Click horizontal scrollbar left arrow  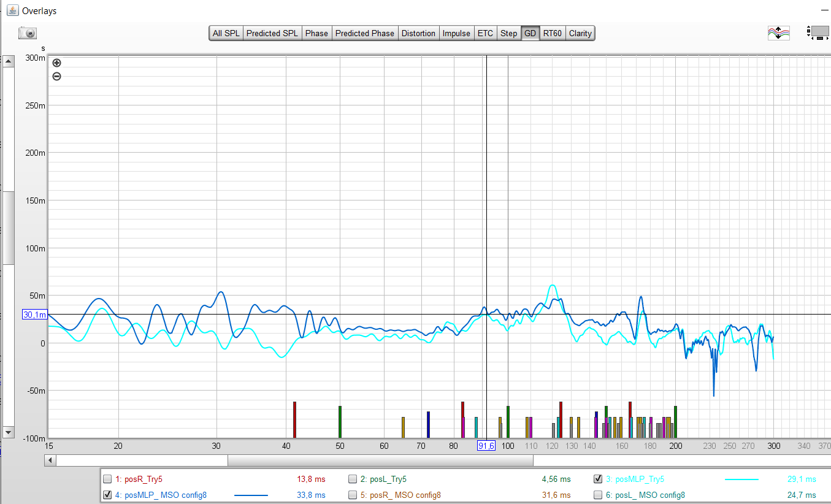tap(50, 460)
